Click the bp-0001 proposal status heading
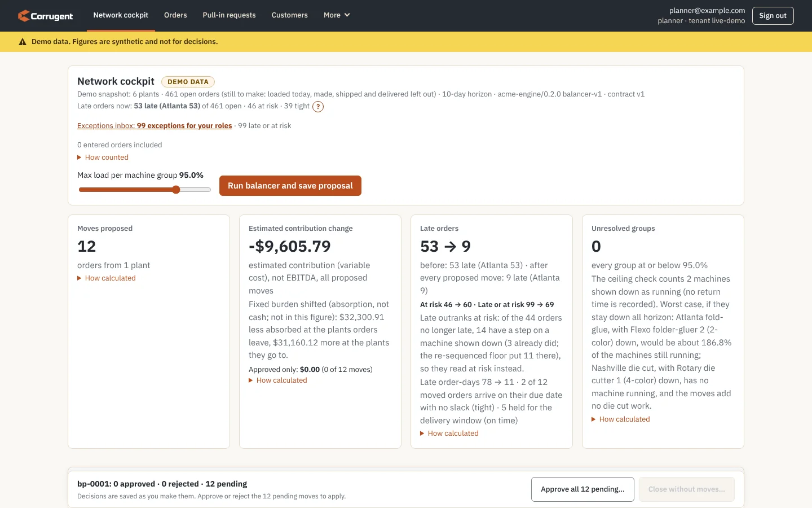This screenshot has height=508, width=812. pyautogui.click(x=162, y=484)
